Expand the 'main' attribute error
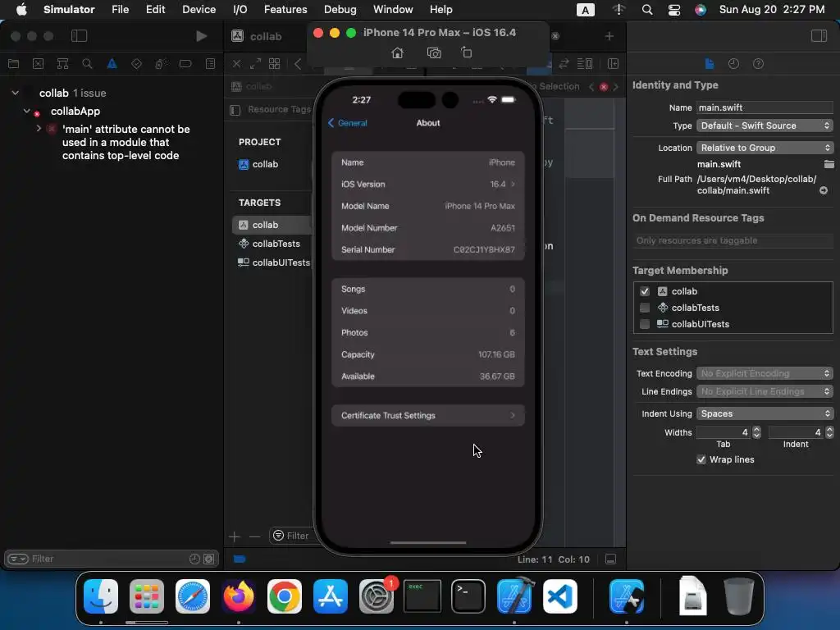 pos(39,129)
